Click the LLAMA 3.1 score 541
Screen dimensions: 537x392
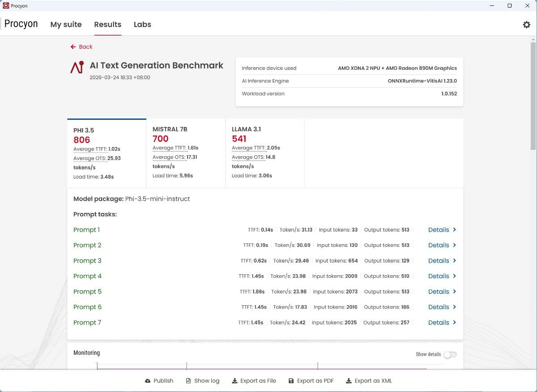click(239, 139)
